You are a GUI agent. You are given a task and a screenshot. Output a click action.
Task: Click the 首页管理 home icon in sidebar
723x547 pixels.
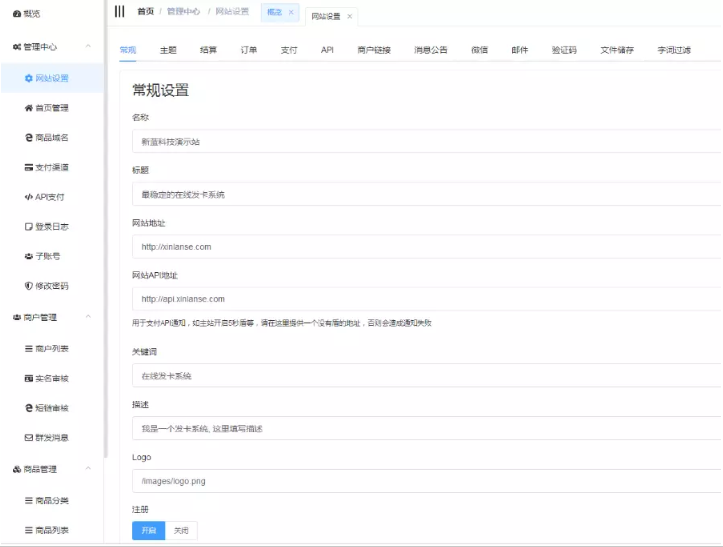(x=28, y=108)
